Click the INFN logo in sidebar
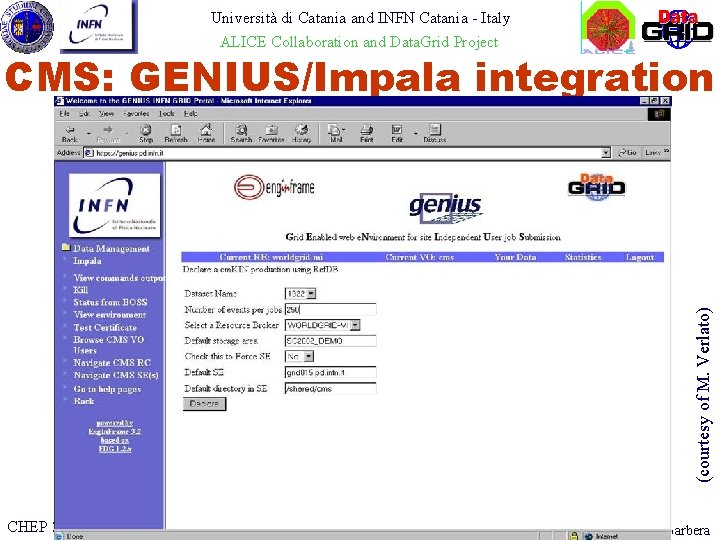Screen dimensions: 720x540 coord(114,205)
